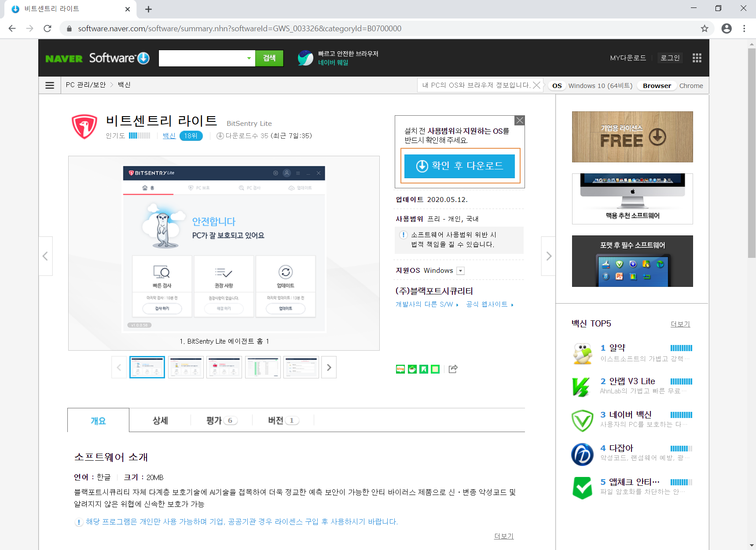
Task: Open the official website link
Action: (489, 304)
